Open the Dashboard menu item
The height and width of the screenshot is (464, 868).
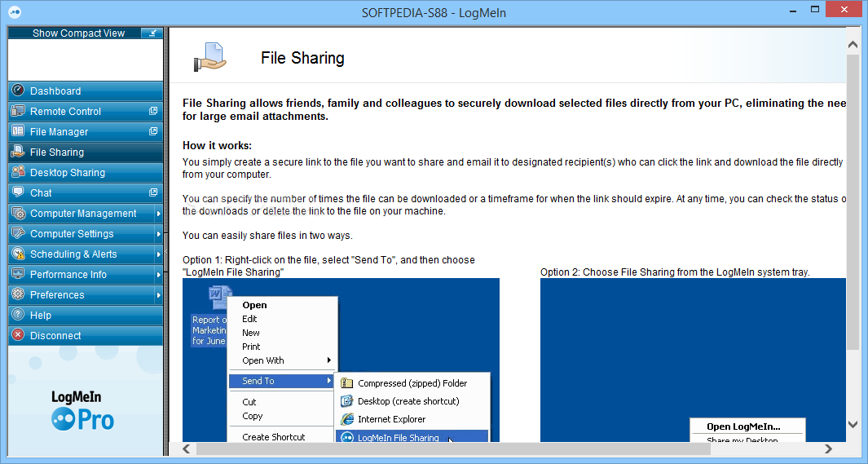86,91
